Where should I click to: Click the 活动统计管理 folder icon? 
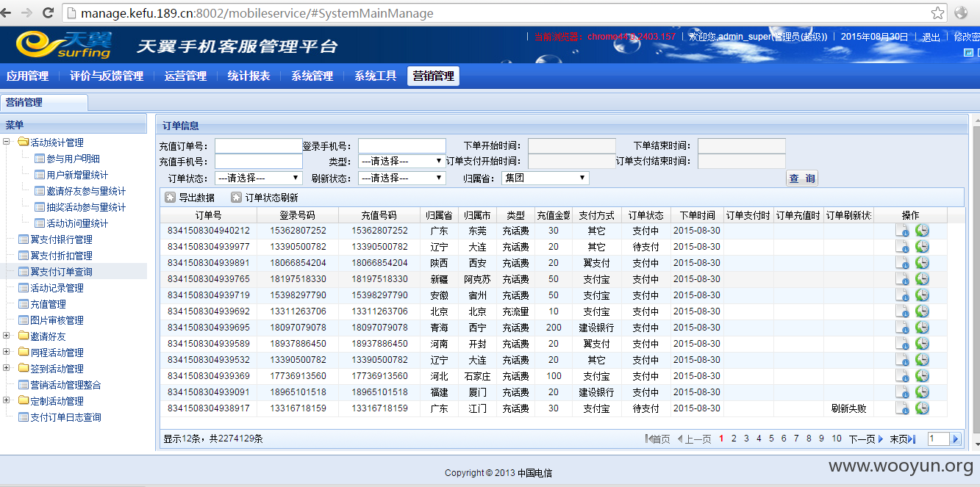(x=24, y=143)
